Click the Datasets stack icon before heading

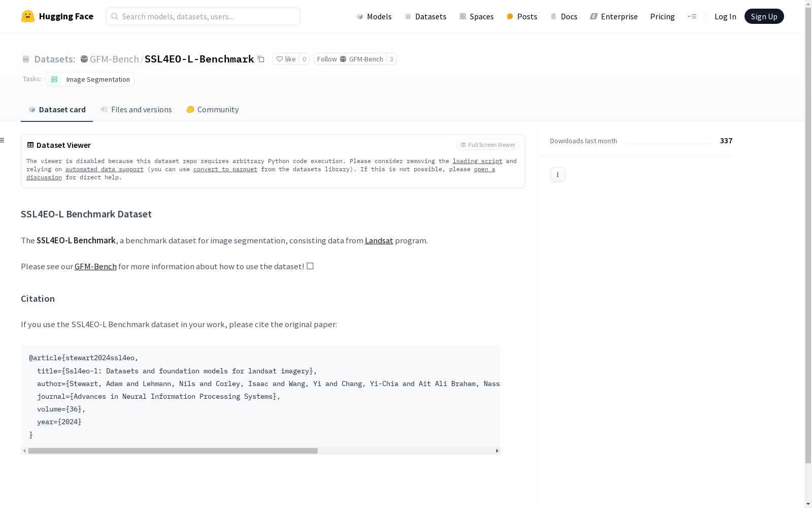point(26,59)
